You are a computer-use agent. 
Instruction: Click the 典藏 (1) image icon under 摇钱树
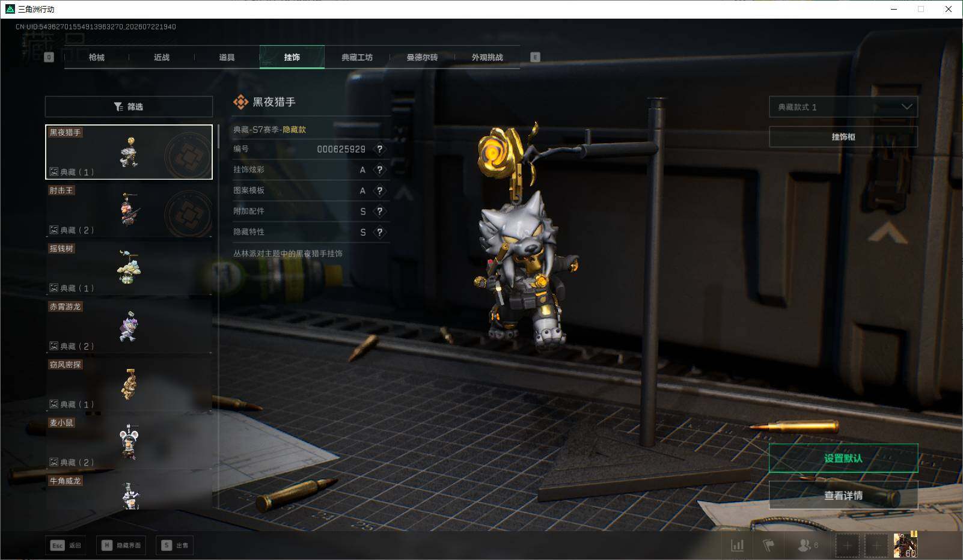(x=54, y=288)
